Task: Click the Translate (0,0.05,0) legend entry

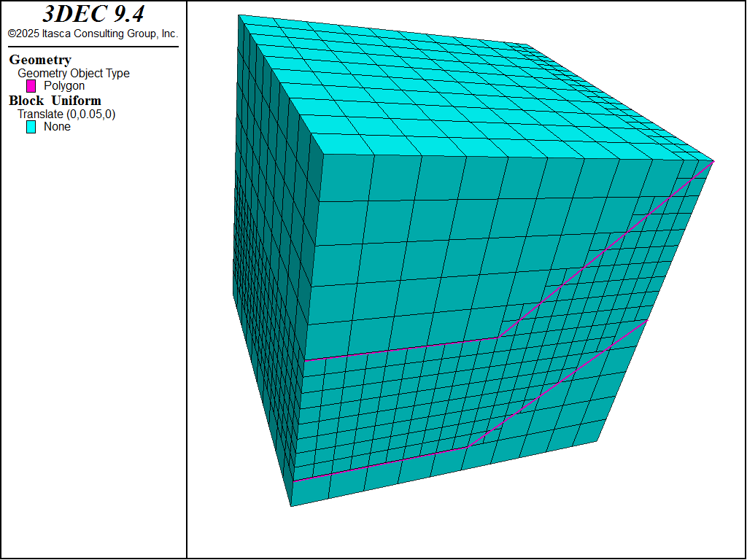Action: (66, 114)
